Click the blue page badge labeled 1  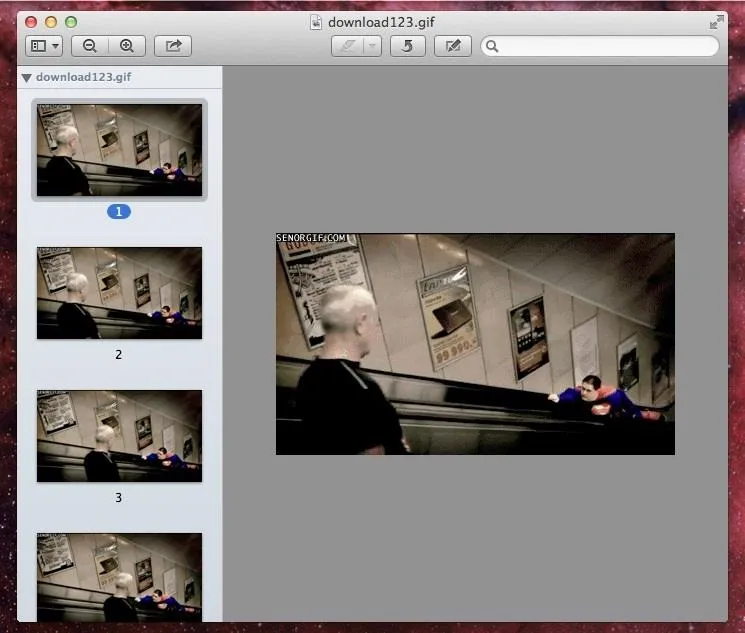(x=119, y=211)
